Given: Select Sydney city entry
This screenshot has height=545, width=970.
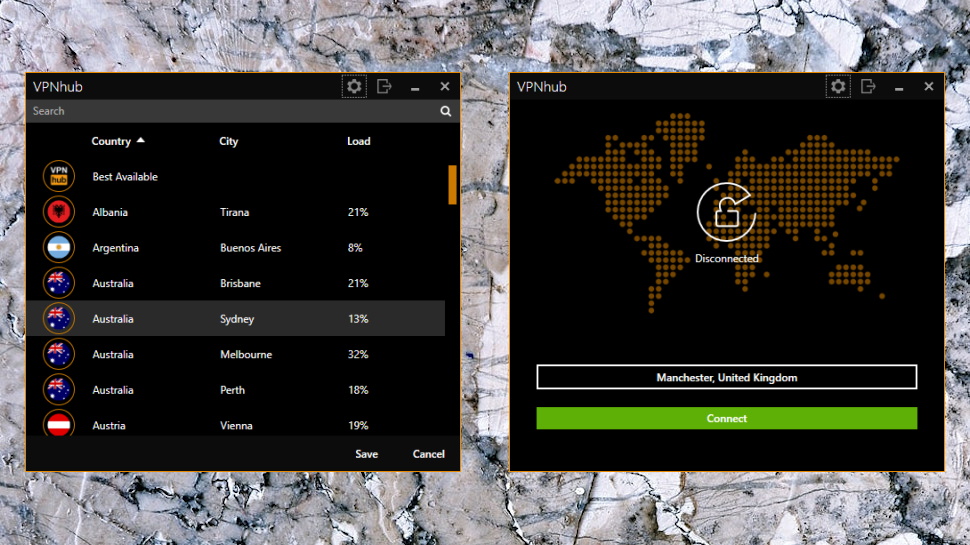Looking at the screenshot, I should [237, 319].
